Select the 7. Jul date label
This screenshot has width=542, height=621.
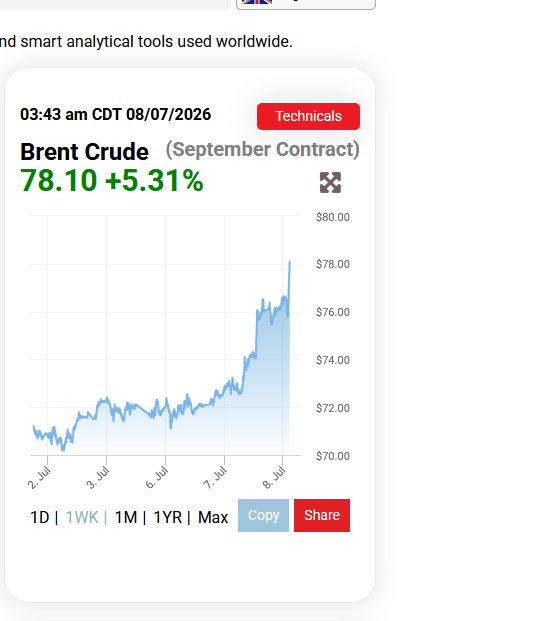pyautogui.click(x=215, y=477)
